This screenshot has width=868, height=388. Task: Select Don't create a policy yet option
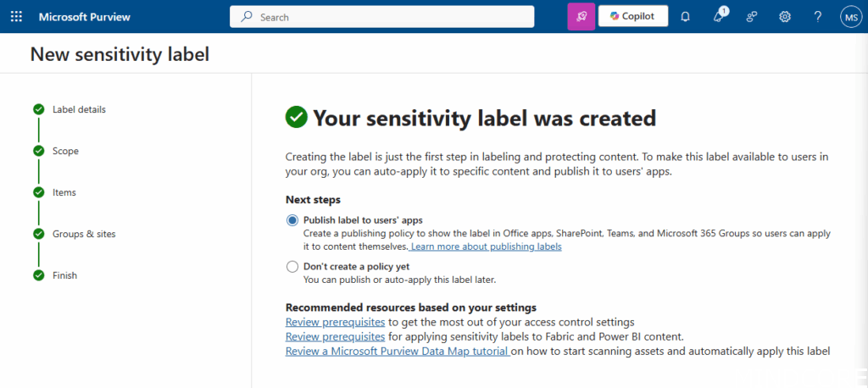[x=292, y=267]
